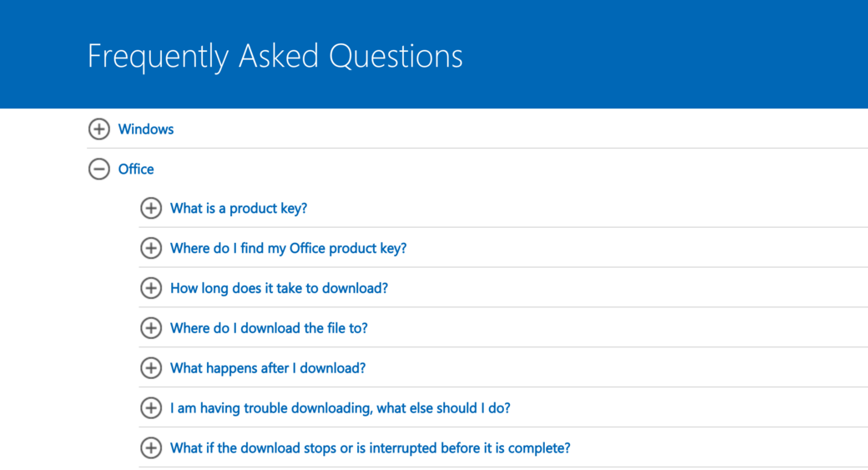Open 'How long does it take to download?'
The height and width of the screenshot is (470, 868).
(279, 289)
